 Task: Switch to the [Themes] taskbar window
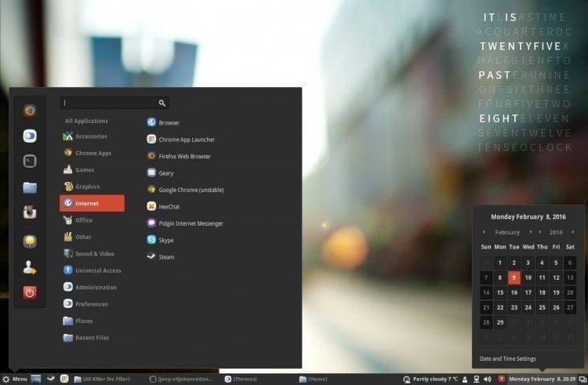pos(241,380)
